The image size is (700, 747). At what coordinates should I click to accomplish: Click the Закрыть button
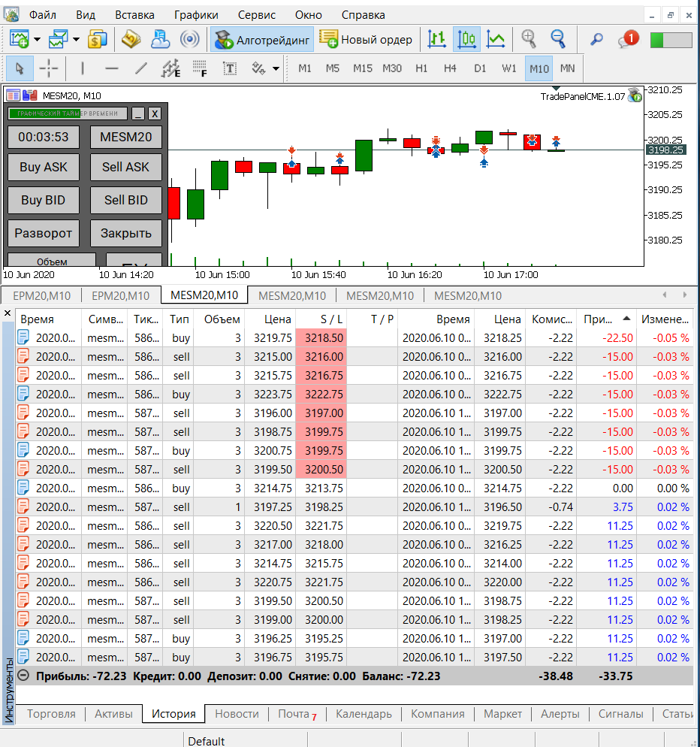point(125,234)
